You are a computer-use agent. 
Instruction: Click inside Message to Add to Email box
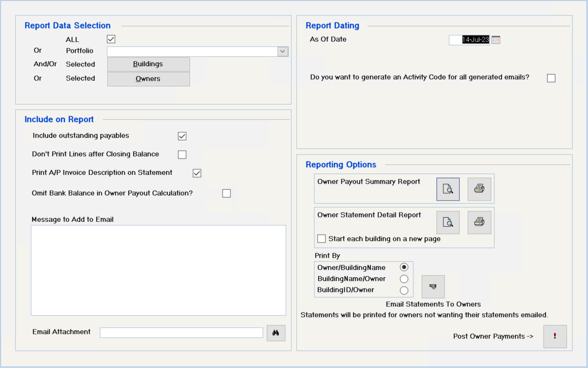158,270
